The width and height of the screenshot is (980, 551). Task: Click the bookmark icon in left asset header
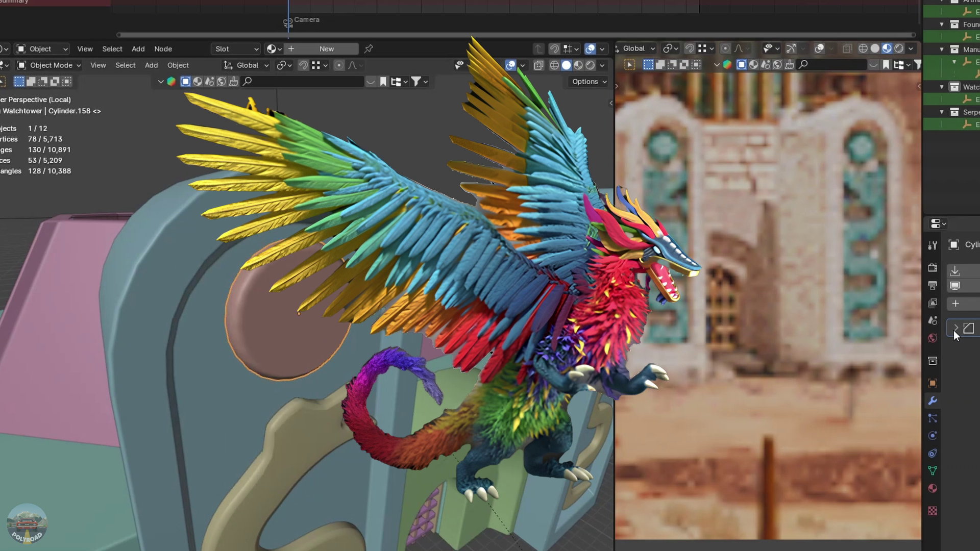click(383, 82)
